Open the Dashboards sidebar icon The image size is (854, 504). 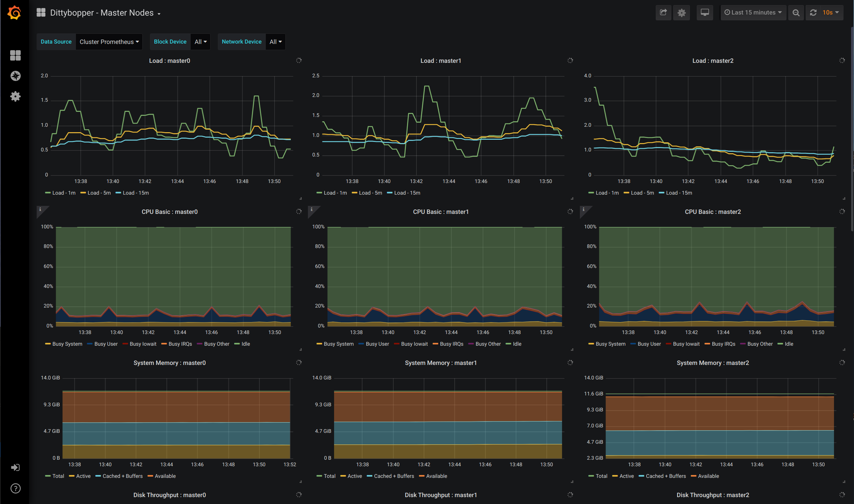[x=15, y=55]
